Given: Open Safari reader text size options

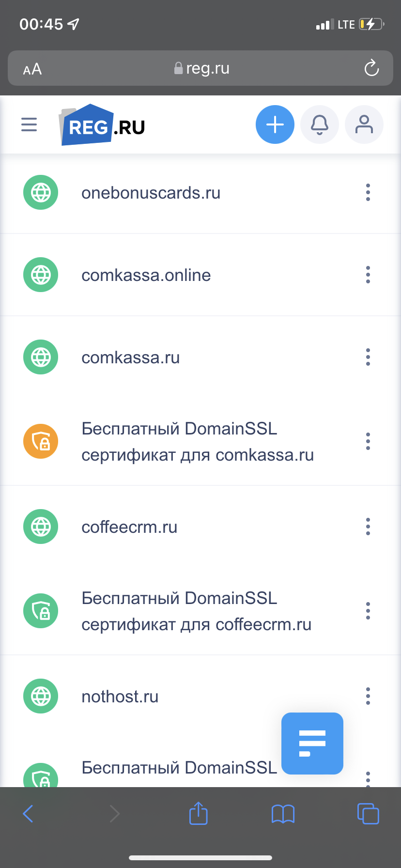Looking at the screenshot, I should pyautogui.click(x=32, y=69).
